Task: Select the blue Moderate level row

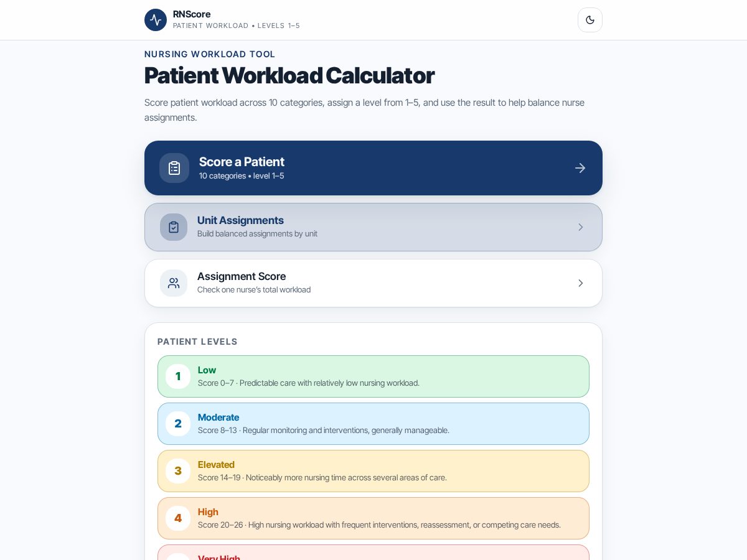Action: click(374, 424)
